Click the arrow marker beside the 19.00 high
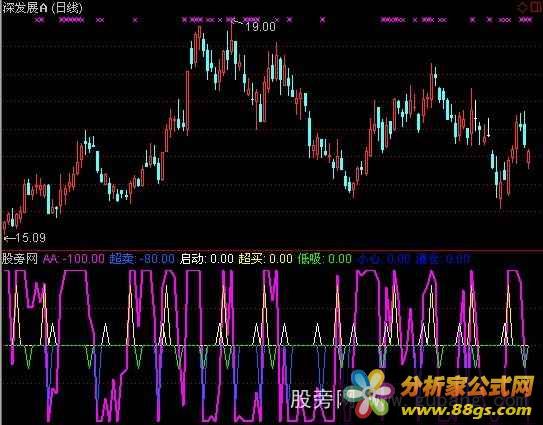The height and width of the screenshot is (425, 543). point(238,23)
